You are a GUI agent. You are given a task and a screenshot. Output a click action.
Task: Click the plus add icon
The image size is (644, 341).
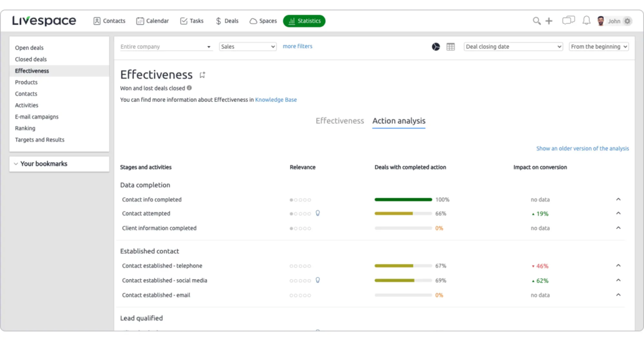[x=549, y=21]
